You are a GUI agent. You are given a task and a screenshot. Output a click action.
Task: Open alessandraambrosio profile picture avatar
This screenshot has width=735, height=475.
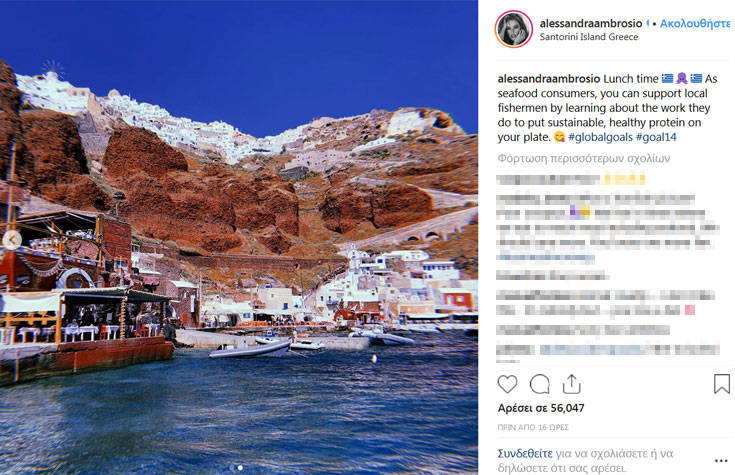(514, 29)
